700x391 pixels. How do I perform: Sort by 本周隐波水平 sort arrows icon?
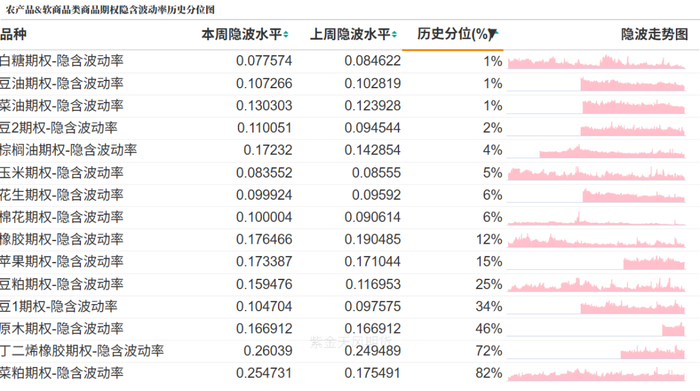pyautogui.click(x=286, y=34)
